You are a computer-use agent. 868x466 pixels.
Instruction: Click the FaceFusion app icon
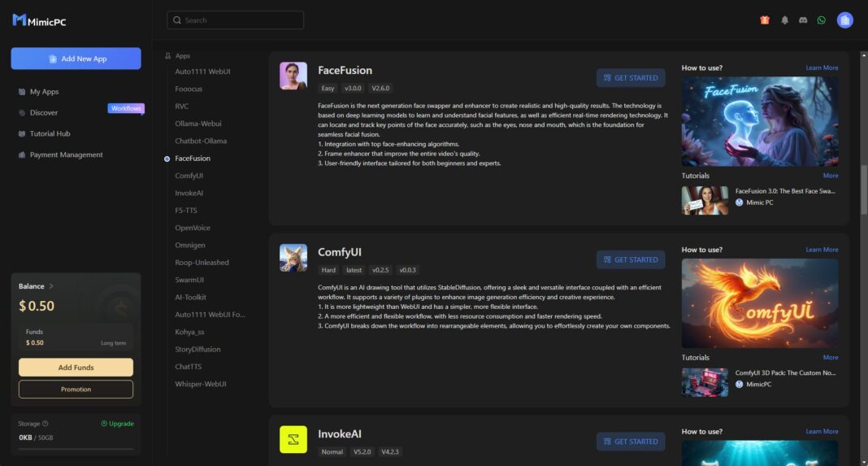click(x=293, y=76)
